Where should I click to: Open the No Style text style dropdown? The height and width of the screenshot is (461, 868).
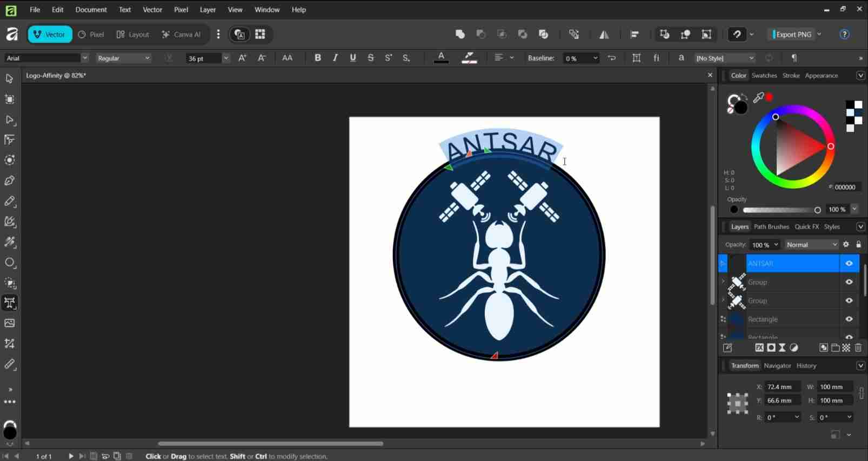tap(724, 58)
